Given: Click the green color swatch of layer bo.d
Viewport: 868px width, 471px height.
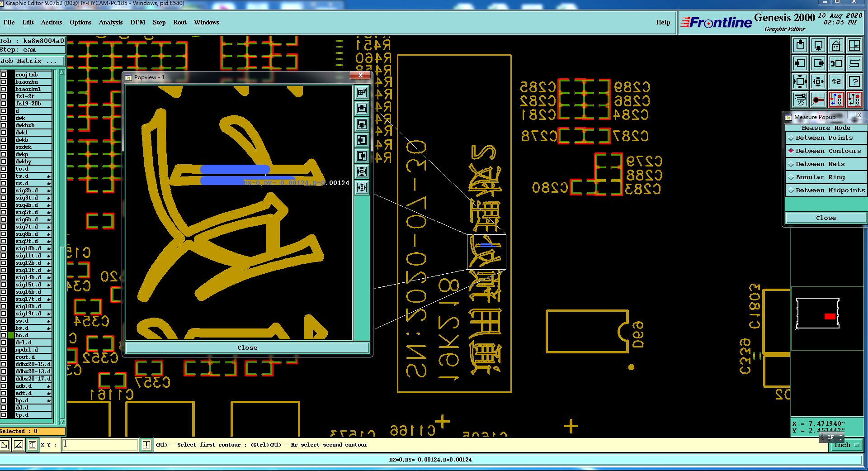Looking at the screenshot, I should (x=11, y=335).
